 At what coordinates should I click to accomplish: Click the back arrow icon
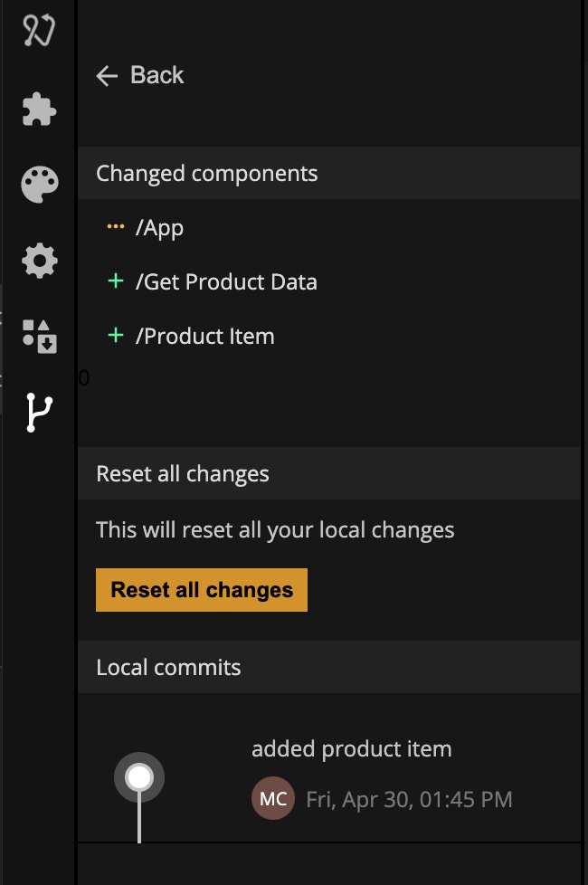coord(107,76)
